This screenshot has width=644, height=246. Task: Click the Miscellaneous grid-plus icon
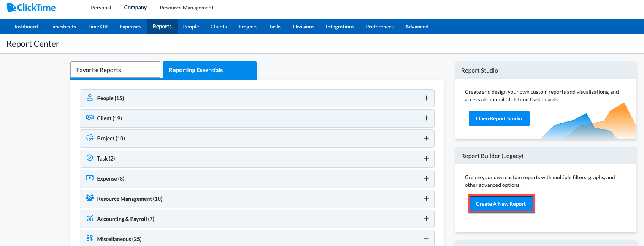click(x=90, y=238)
